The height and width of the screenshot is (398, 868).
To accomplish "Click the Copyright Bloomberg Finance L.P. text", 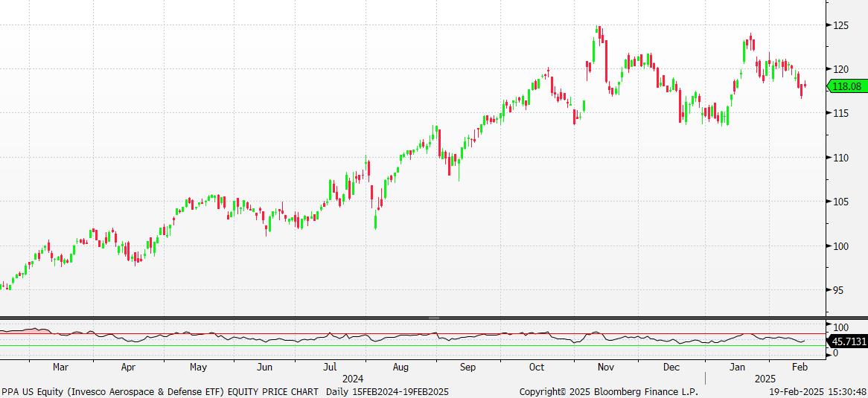I will [609, 391].
